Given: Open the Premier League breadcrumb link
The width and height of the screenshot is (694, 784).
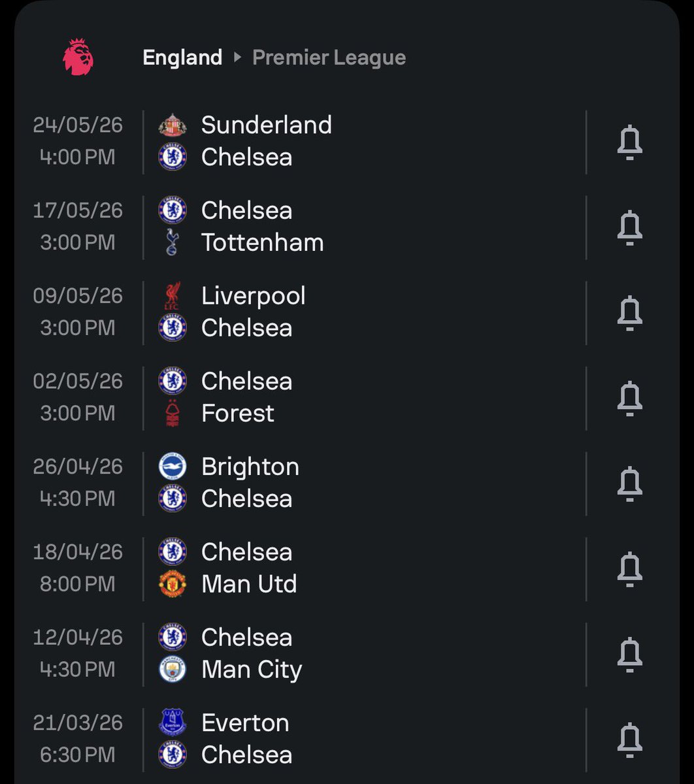Looking at the screenshot, I should pyautogui.click(x=329, y=57).
